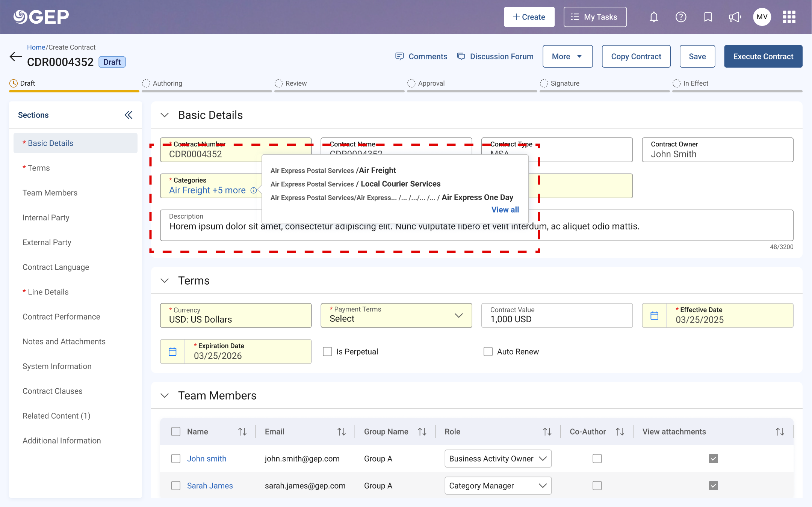Click the Comments speech bubble icon

[x=399, y=56]
